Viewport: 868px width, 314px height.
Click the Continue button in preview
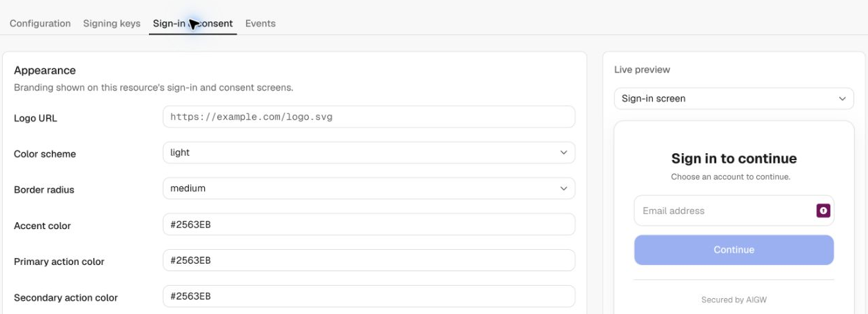pos(734,250)
